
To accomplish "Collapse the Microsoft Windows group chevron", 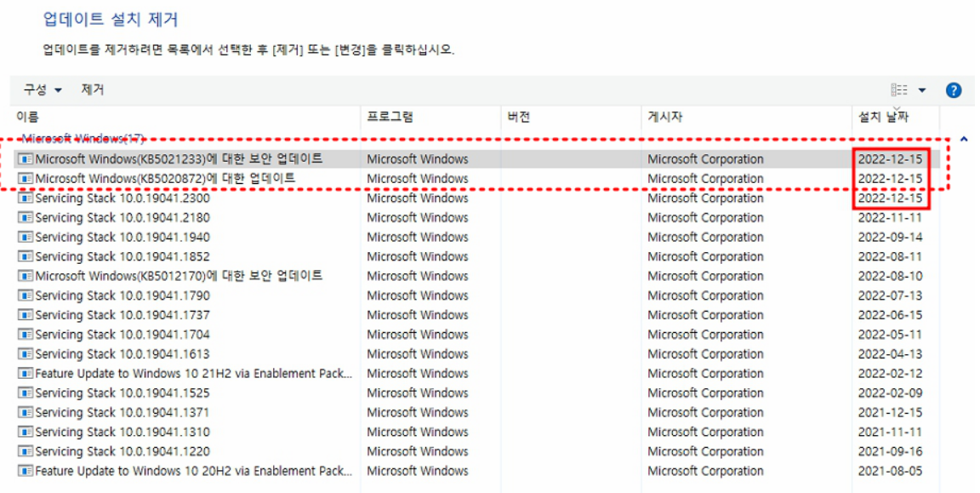I will click(x=964, y=139).
